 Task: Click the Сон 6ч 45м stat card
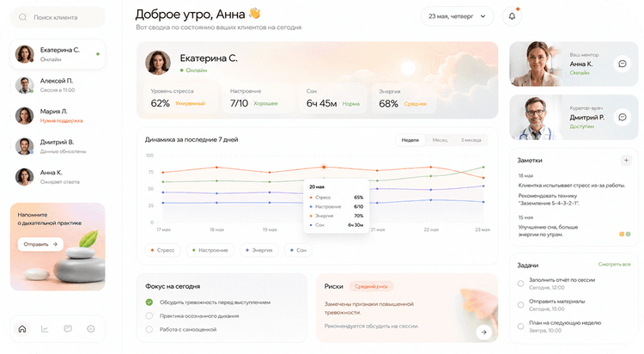click(332, 98)
